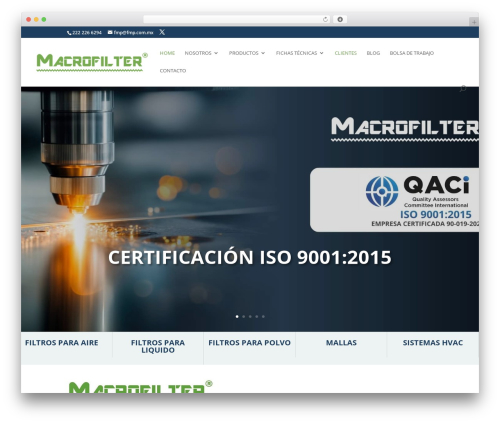
Task: Maximize window with green button
Action: (44, 20)
